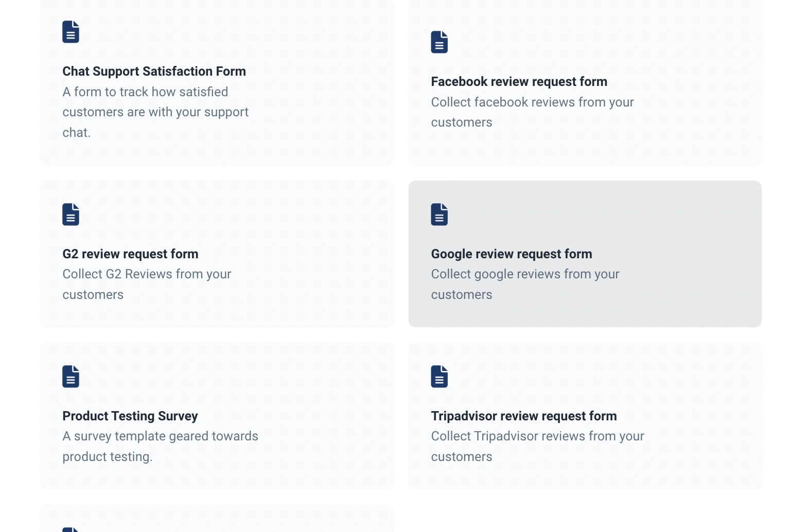
Task: Click 'Collect facebook reviews from your customers' text
Action: pyautogui.click(x=533, y=112)
